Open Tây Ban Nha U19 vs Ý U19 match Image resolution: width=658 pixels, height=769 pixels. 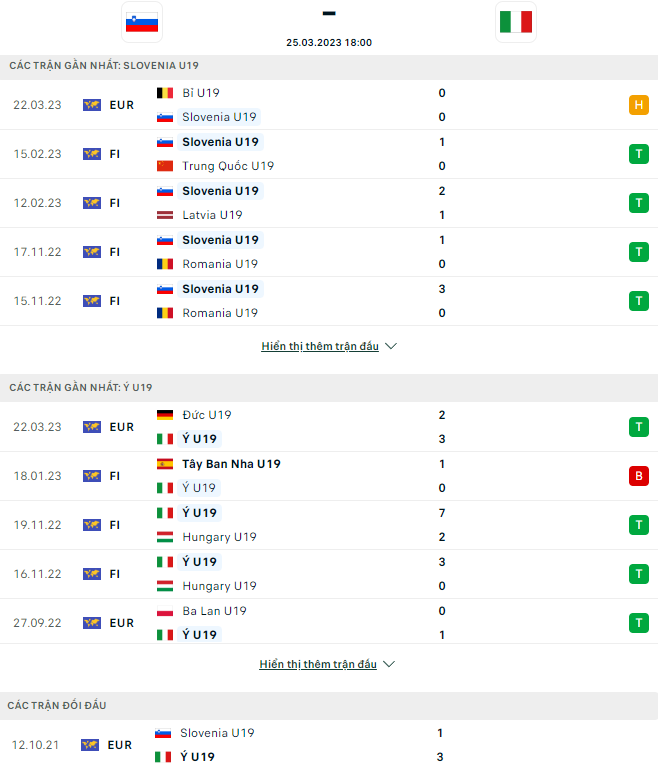click(329, 476)
